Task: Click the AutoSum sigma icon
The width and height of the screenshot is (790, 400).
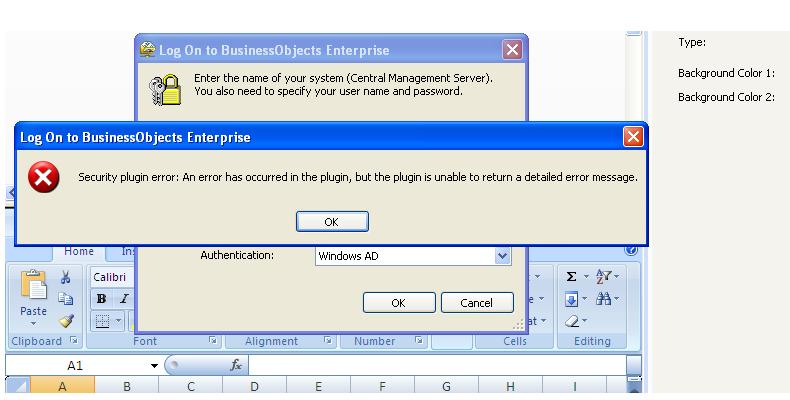Action: coord(572,277)
